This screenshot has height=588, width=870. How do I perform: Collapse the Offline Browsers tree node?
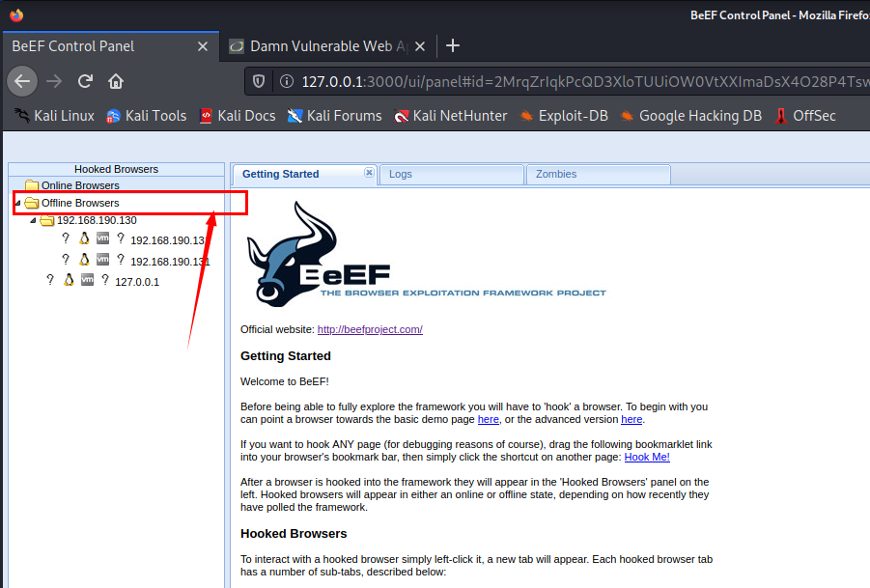[17, 203]
